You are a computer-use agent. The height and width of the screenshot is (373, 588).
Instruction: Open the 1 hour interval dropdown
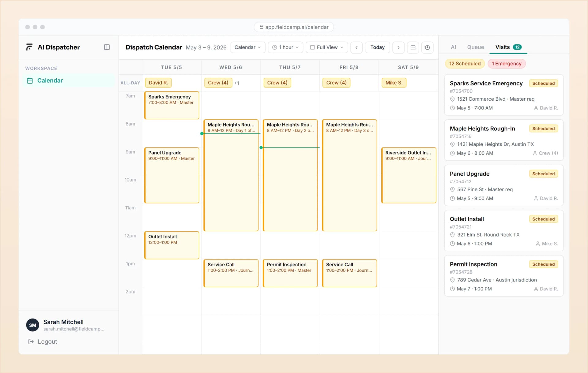click(x=285, y=47)
